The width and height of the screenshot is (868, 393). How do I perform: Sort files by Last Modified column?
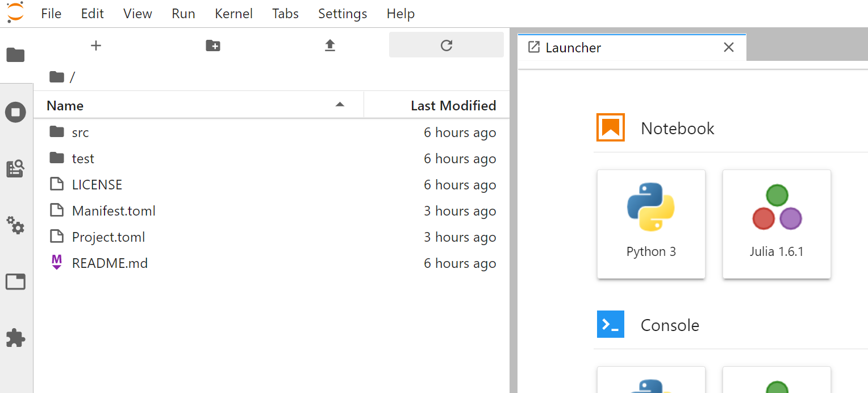453,105
